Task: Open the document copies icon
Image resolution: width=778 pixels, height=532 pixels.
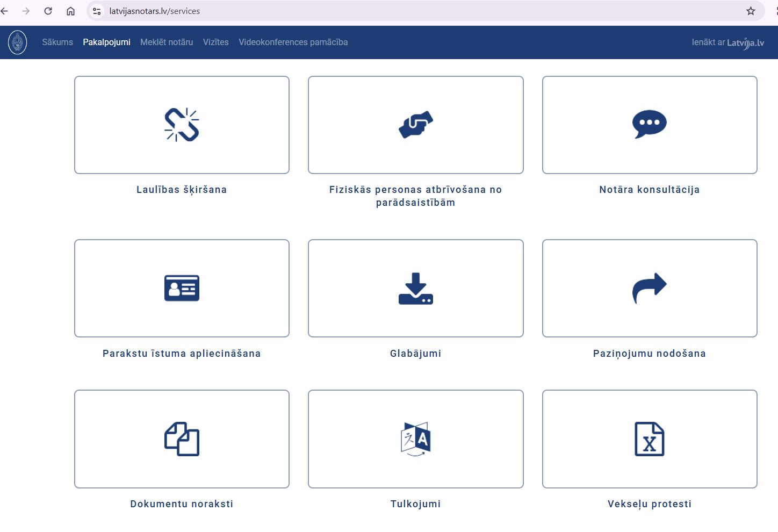Action: pos(182,439)
